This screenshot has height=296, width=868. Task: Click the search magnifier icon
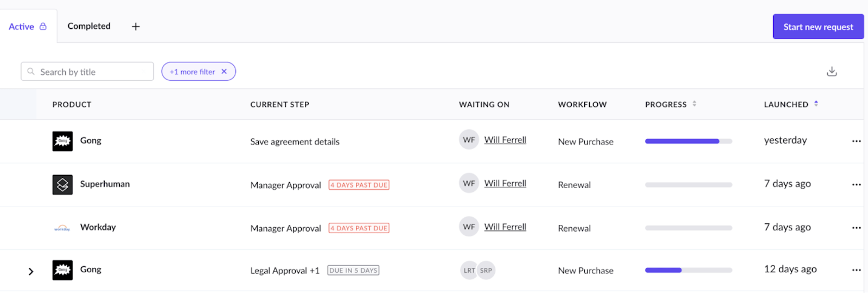[x=31, y=72]
